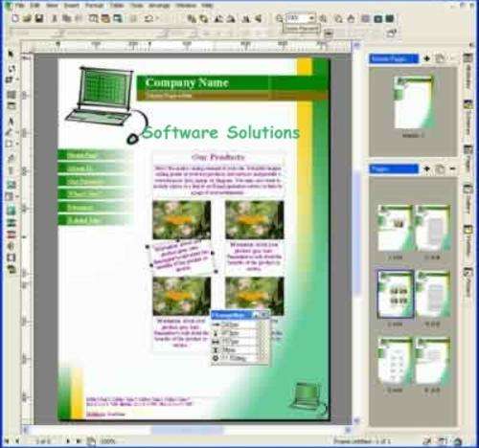Viewport: 479px width, 448px height.
Task: Click the bottom green navigation bar button
Action: pos(95,220)
